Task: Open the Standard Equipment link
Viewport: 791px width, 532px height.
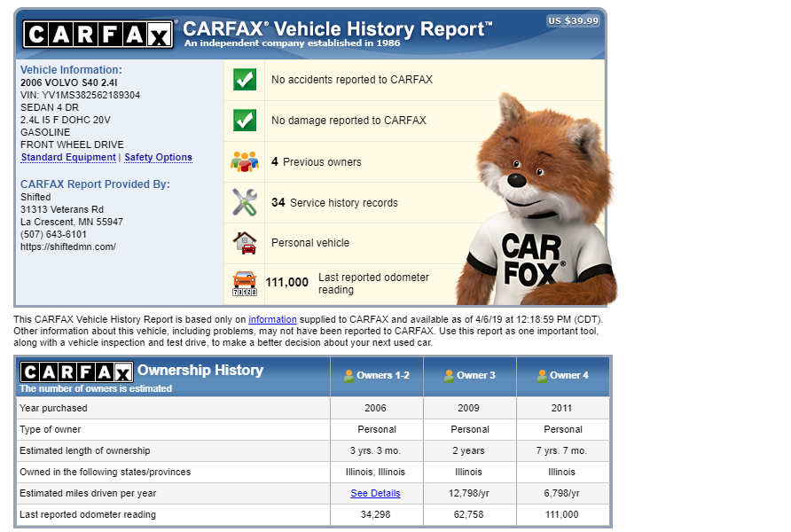Action: (x=68, y=157)
